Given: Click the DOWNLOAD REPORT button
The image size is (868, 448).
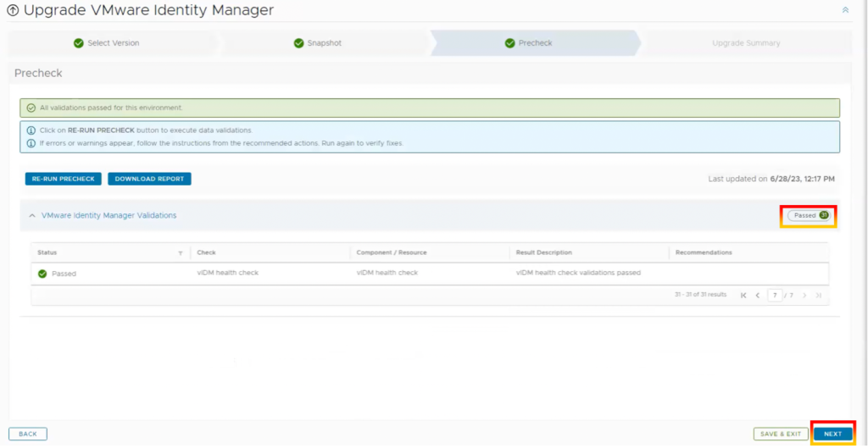Looking at the screenshot, I should pos(149,180).
